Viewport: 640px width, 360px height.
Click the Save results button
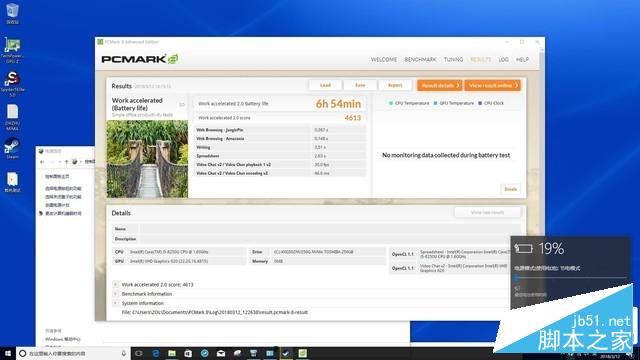360,85
